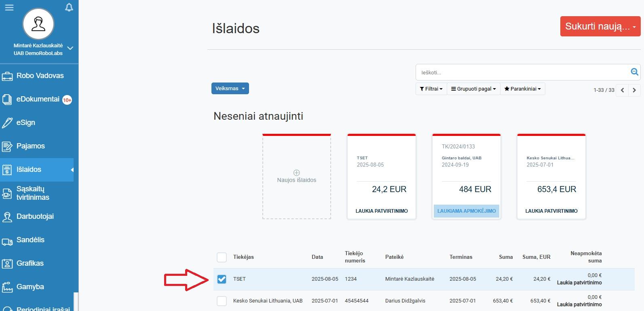
Task: Expand the Veiksmas dropdown
Action: pyautogui.click(x=230, y=89)
